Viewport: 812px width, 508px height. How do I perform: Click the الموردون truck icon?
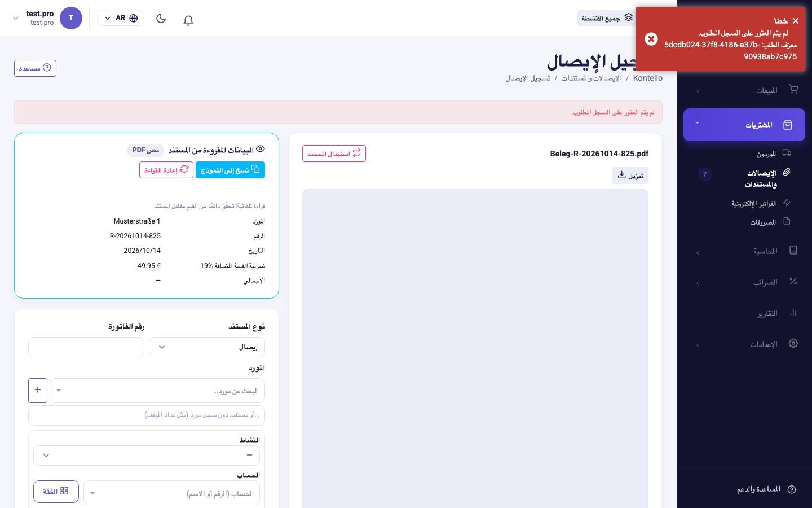tap(787, 153)
